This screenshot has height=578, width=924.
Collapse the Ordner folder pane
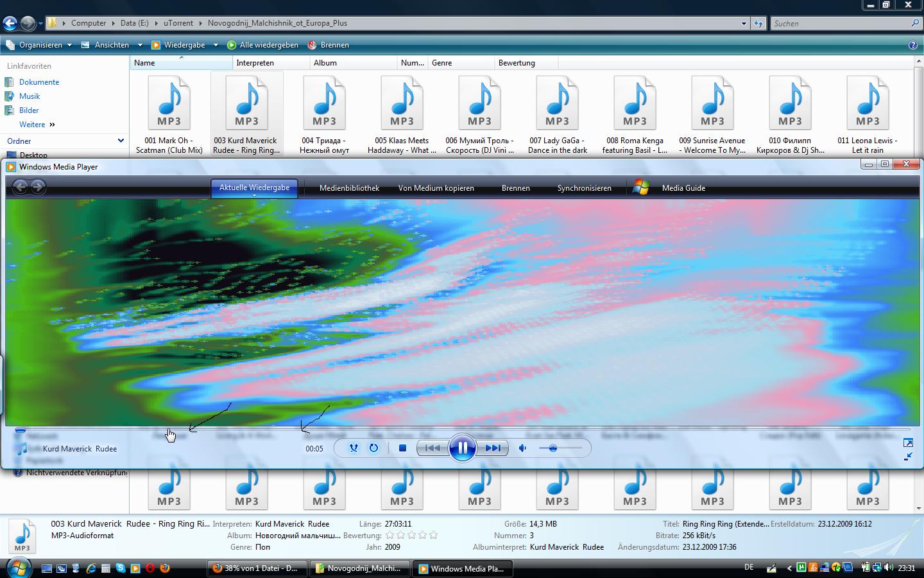[x=121, y=141]
